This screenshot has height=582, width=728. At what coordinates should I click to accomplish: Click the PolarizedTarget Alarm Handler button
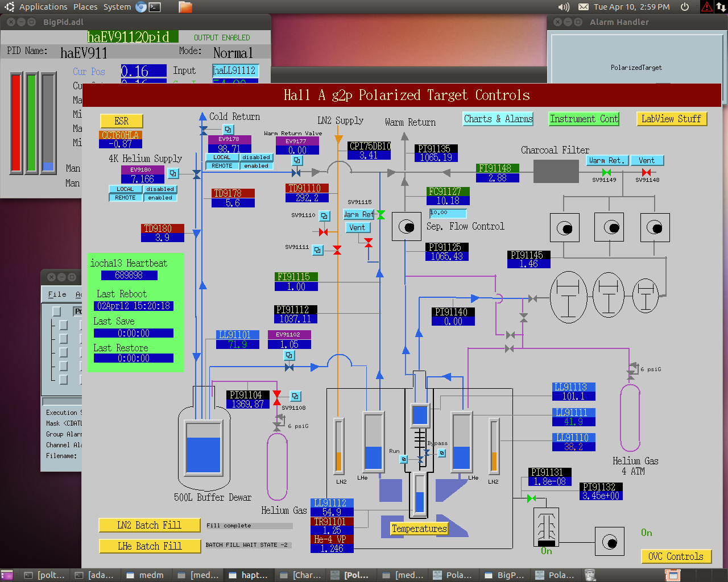coord(636,68)
